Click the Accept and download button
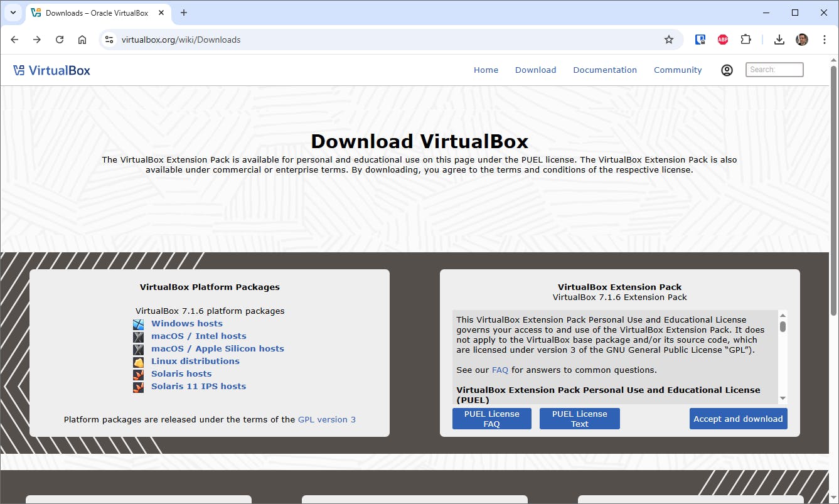839x504 pixels. tap(738, 419)
